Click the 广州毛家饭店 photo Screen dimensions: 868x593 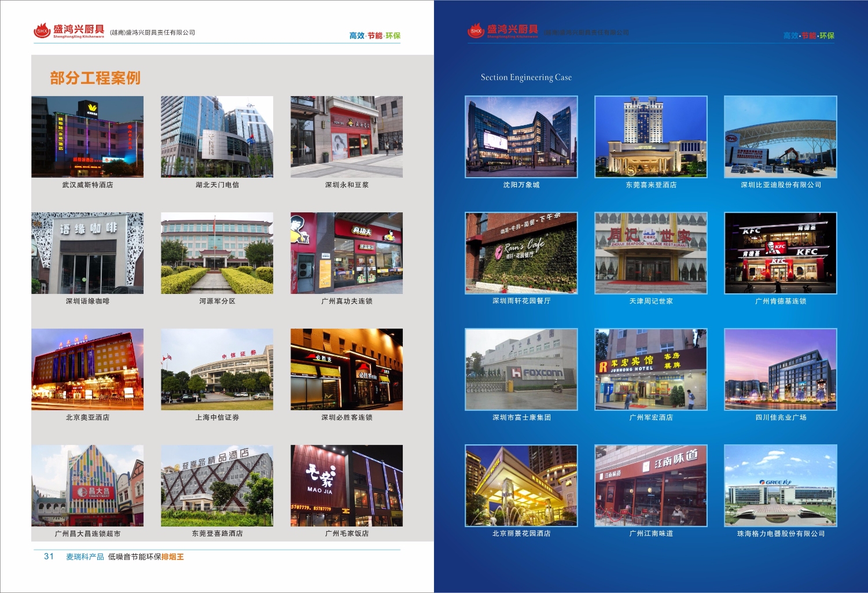347,485
